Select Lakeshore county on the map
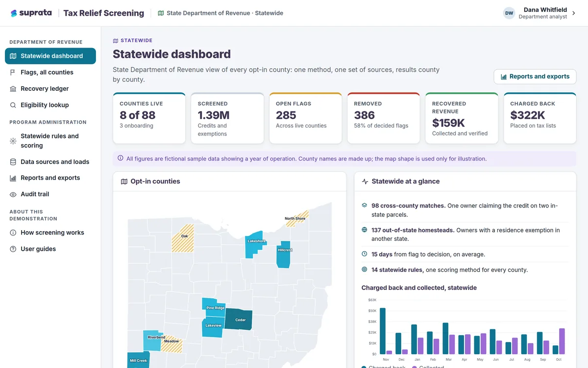The height and width of the screenshot is (368, 588). [x=254, y=244]
